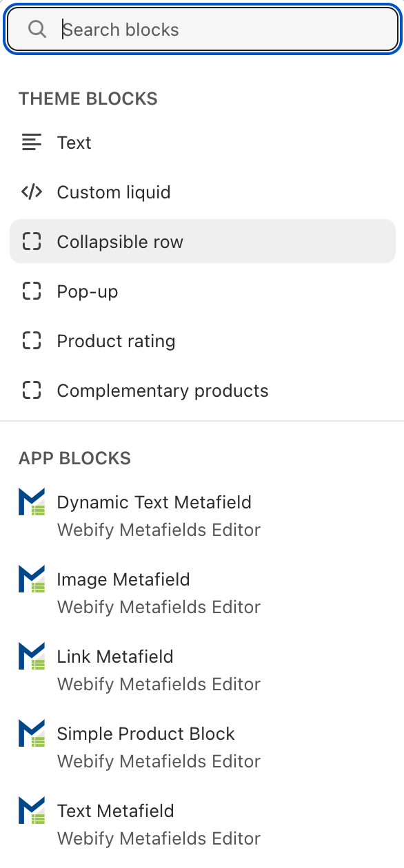Click the Webify icon beside Image Metafield
Viewport: 404px width, 868px height.
coord(32,579)
